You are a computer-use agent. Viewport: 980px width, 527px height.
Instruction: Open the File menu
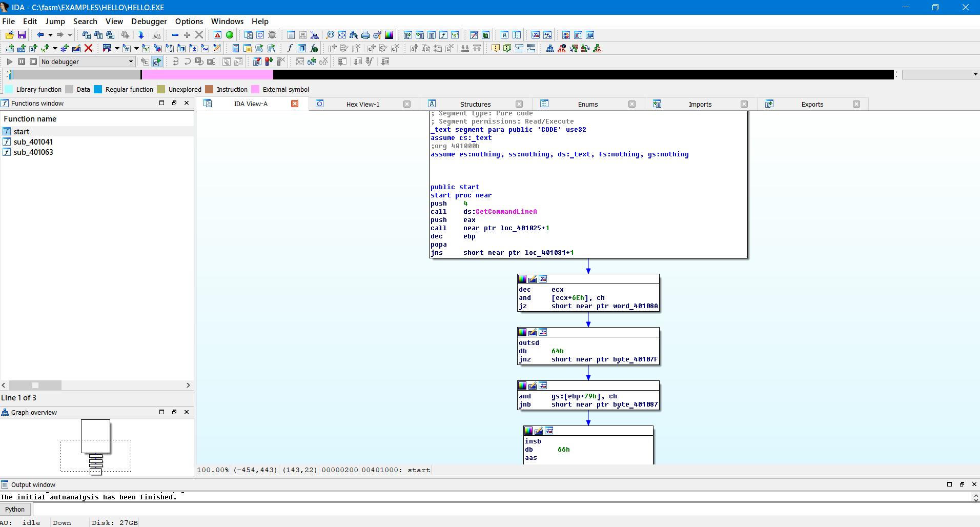pos(9,21)
